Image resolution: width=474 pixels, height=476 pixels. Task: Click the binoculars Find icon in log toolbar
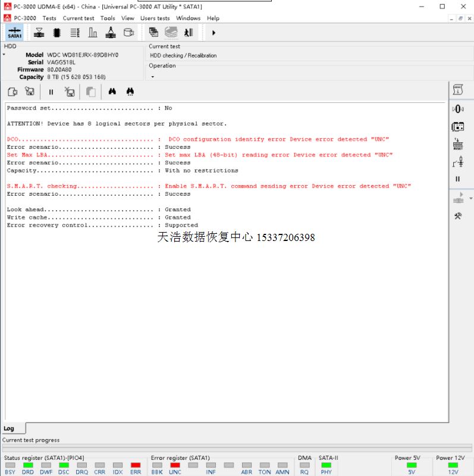(112, 92)
